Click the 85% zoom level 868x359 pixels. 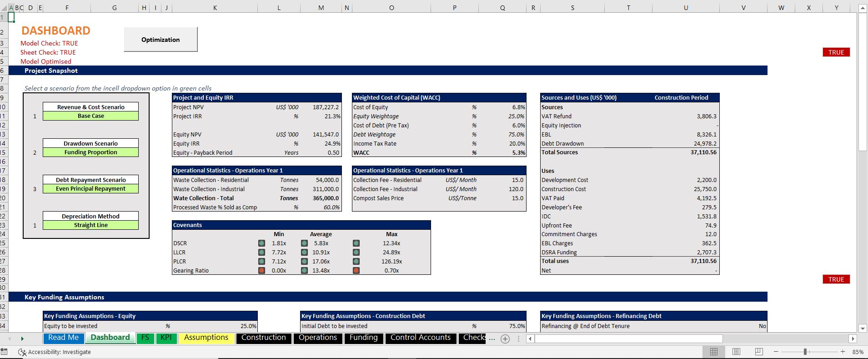[858, 352]
